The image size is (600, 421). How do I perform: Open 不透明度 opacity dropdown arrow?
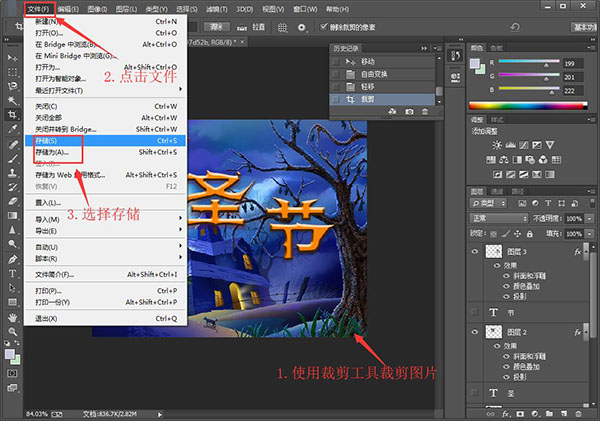point(589,219)
